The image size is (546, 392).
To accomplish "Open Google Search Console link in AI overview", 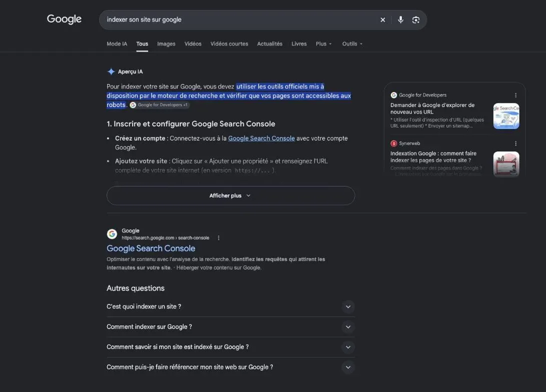I will (x=261, y=138).
